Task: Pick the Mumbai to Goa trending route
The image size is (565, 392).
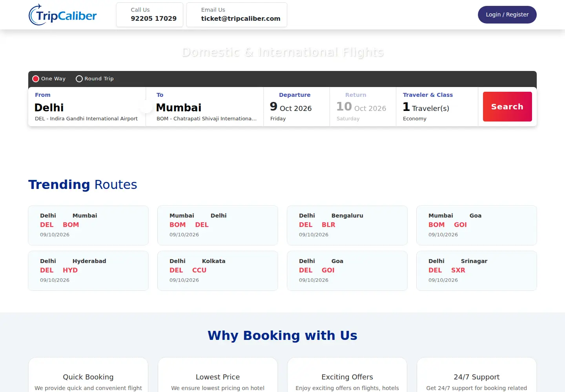Action: [477, 225]
